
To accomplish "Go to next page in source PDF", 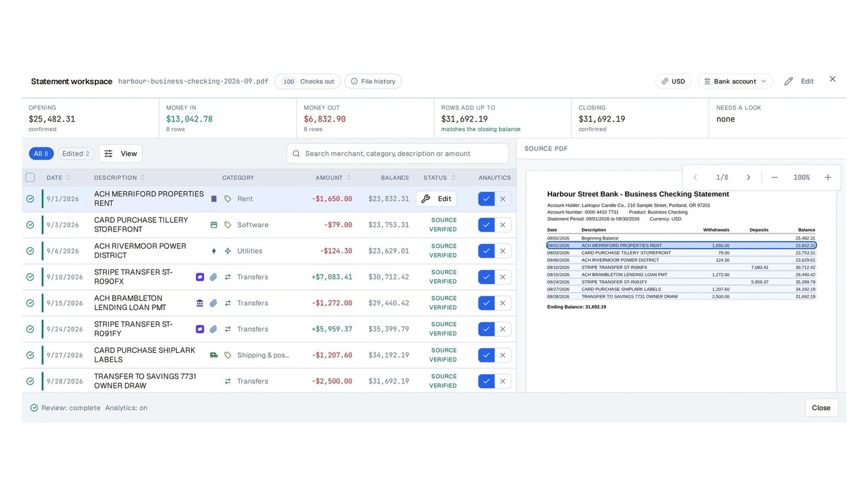I will tap(748, 177).
